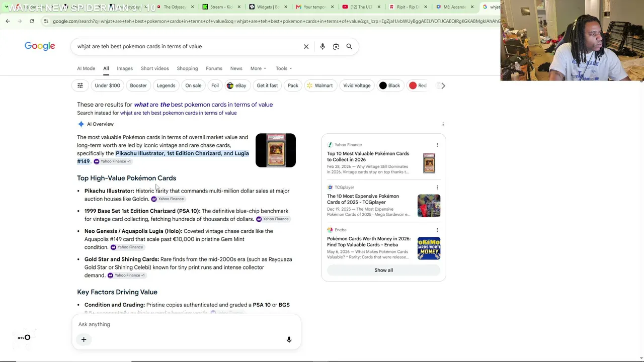The width and height of the screenshot is (644, 362).
Task: Expand the Tools dropdown
Action: pyautogui.click(x=284, y=68)
